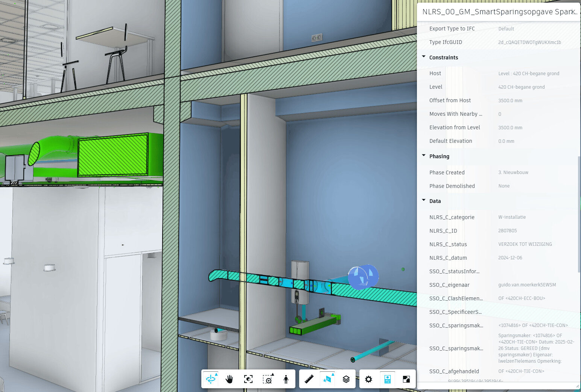The width and height of the screenshot is (581, 392).
Task: Collapse the Data section
Action: pos(424,201)
